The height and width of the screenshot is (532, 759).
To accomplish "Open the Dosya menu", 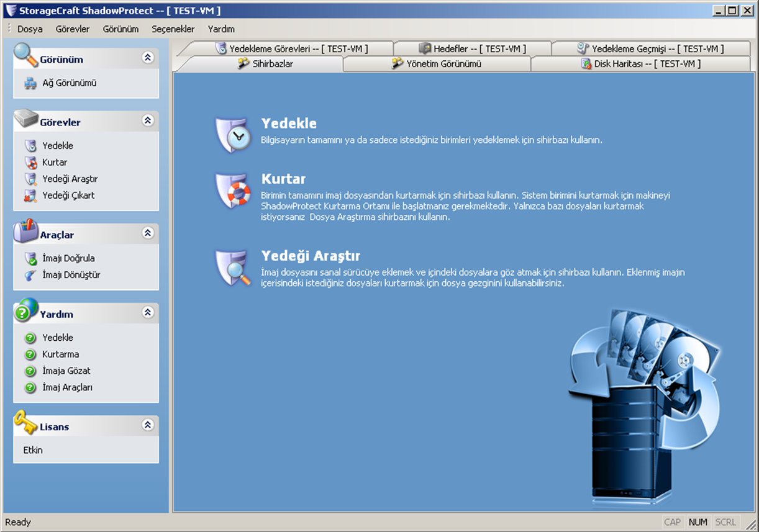I will pos(30,29).
